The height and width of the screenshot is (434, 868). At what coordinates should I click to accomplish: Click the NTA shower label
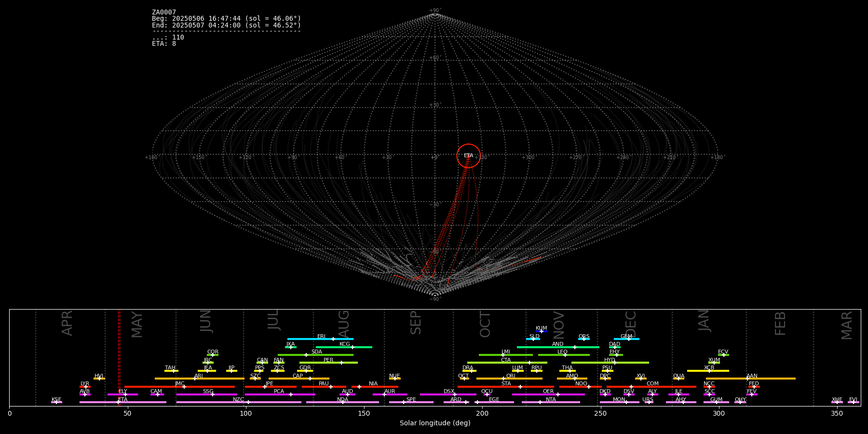click(x=551, y=400)
